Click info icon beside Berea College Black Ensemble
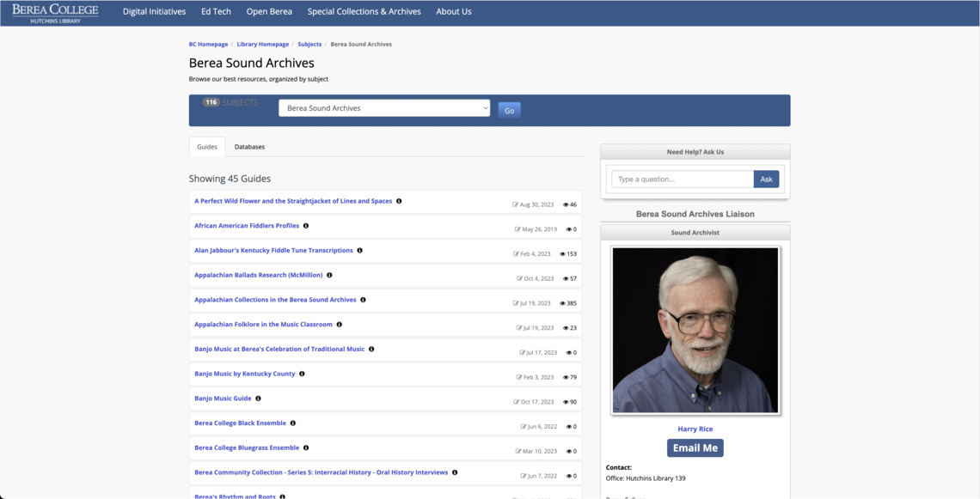Screen dimensions: 980x499 coord(293,423)
